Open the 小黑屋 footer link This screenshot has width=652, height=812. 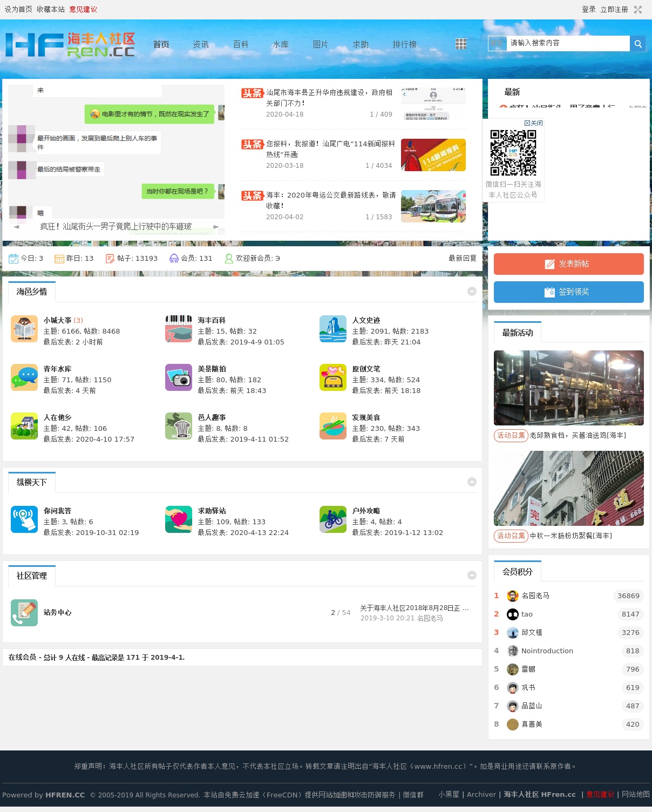pyautogui.click(x=449, y=795)
